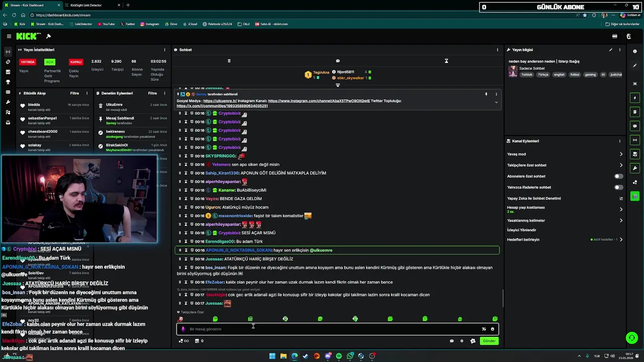Screen dimensions: 644x362
Task: Switch to the KickSight Link Detector browser tab
Action: click(x=86, y=5)
